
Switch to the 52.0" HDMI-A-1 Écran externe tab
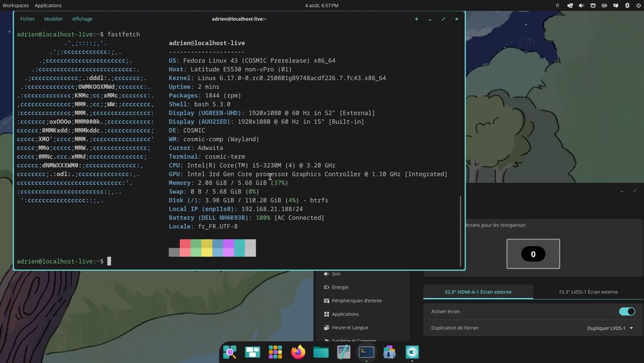[x=478, y=292]
